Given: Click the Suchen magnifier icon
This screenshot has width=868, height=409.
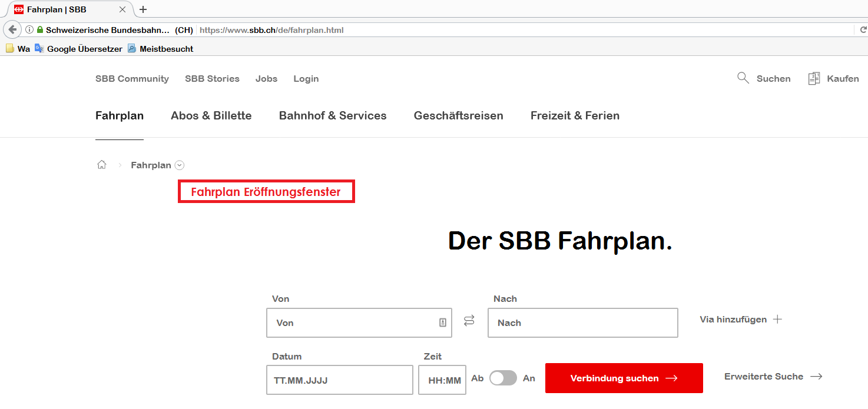Looking at the screenshot, I should coord(743,78).
